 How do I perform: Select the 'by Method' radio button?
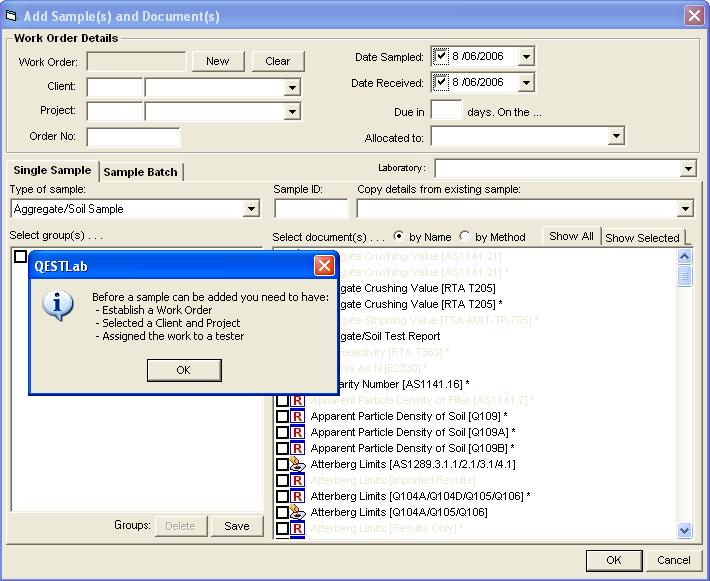point(465,237)
